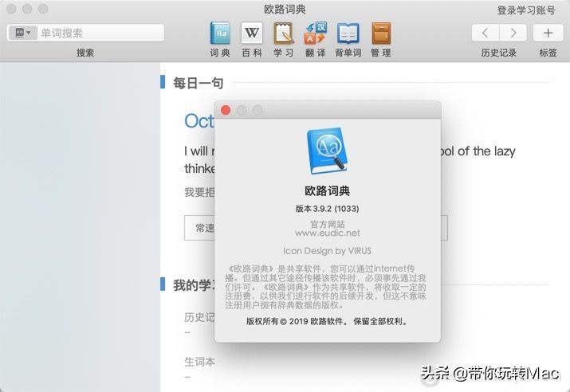Open the 背单词 flashcard toolbar icon
Viewport: 570px width, 392px height.
click(348, 33)
